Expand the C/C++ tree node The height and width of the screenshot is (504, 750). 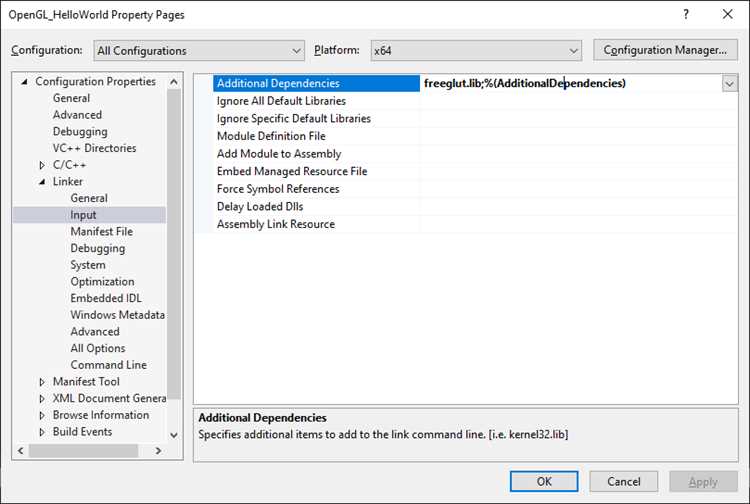42,165
